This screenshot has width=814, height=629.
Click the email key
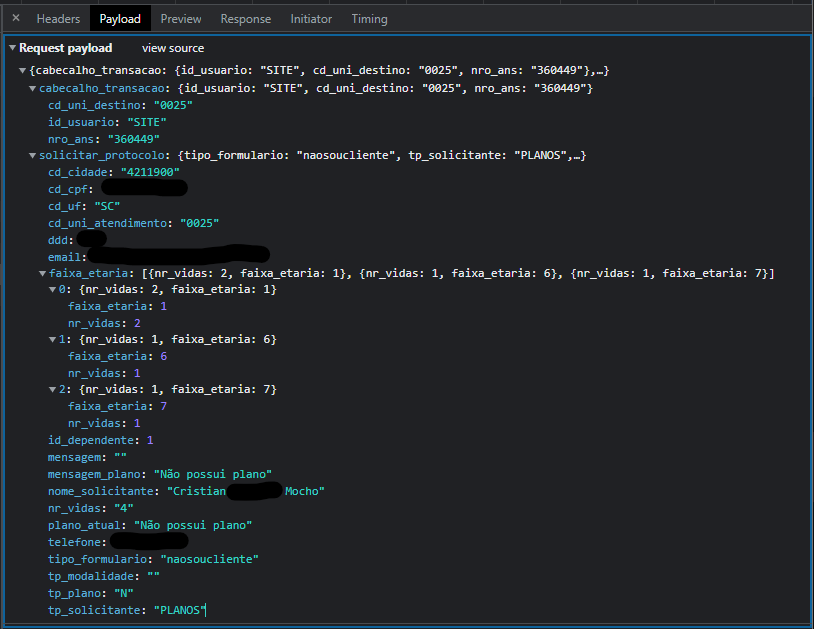pyautogui.click(x=64, y=257)
